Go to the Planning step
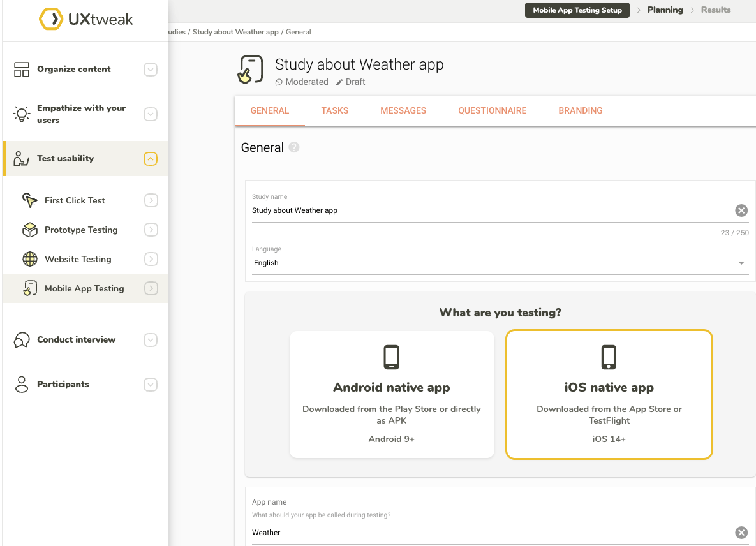756x546 pixels. pyautogui.click(x=665, y=10)
